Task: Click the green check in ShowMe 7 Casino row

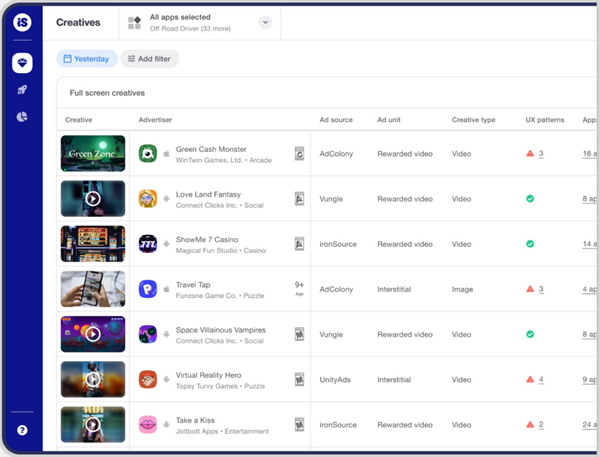Action: [530, 244]
